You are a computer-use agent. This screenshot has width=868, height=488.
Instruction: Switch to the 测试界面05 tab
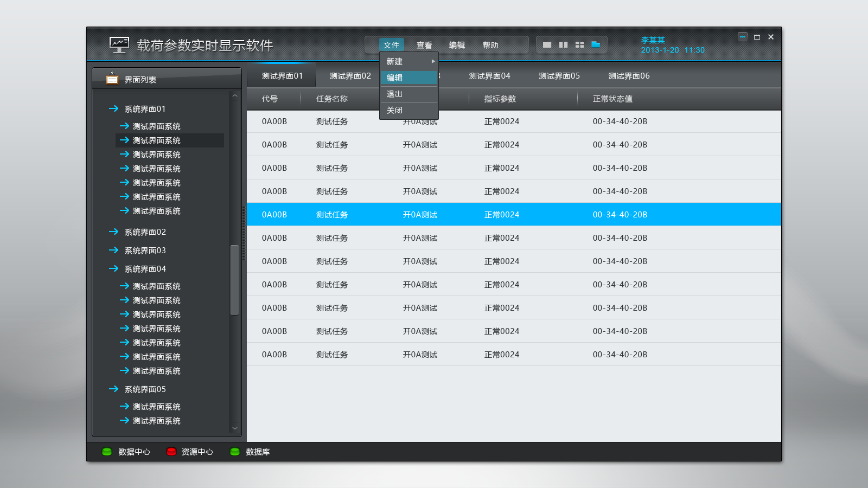559,76
